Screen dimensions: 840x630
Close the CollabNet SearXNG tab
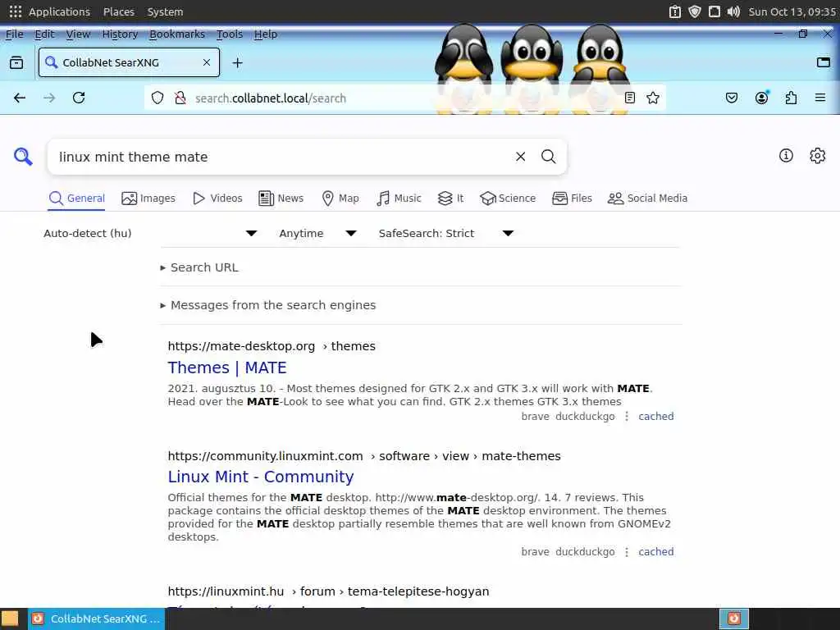pos(207,62)
